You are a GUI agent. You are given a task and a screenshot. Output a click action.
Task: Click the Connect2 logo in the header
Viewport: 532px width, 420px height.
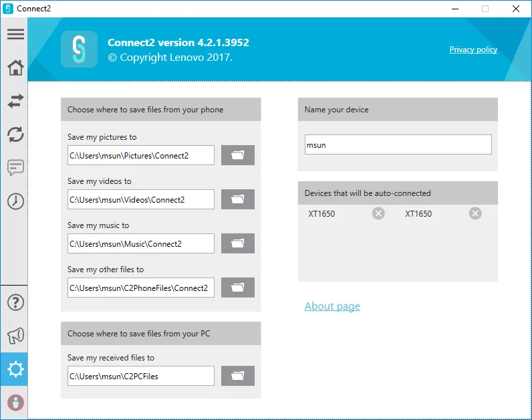(x=79, y=49)
